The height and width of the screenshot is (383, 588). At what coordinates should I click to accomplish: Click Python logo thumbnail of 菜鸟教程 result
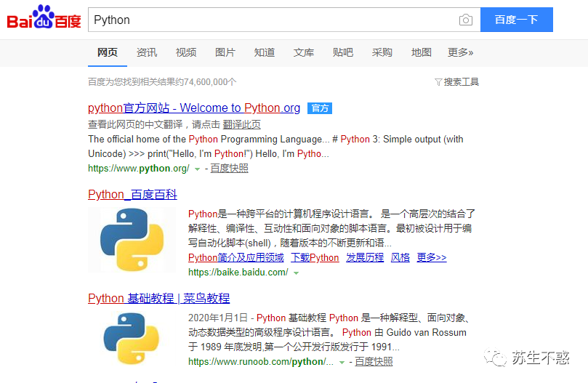pyautogui.click(x=132, y=339)
